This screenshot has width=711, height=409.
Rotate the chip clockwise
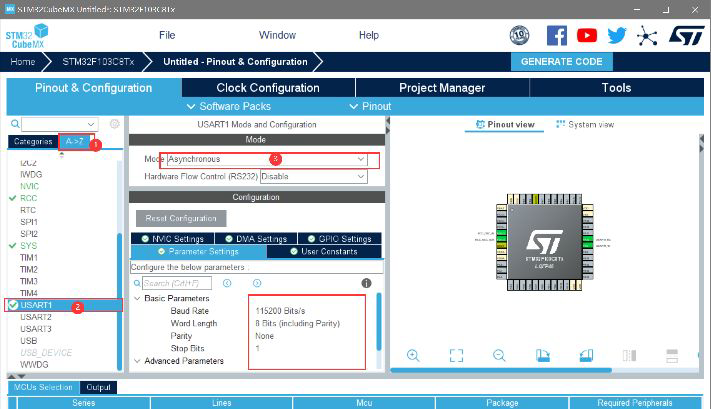point(542,355)
